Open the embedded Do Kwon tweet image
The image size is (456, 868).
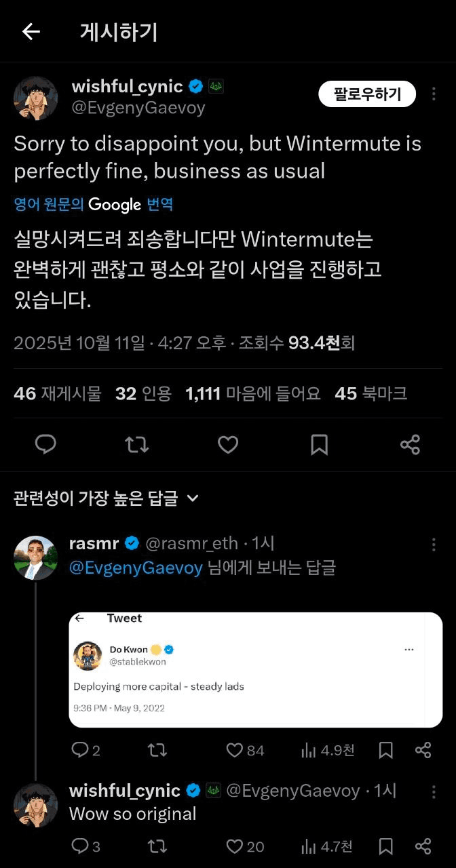coord(255,669)
